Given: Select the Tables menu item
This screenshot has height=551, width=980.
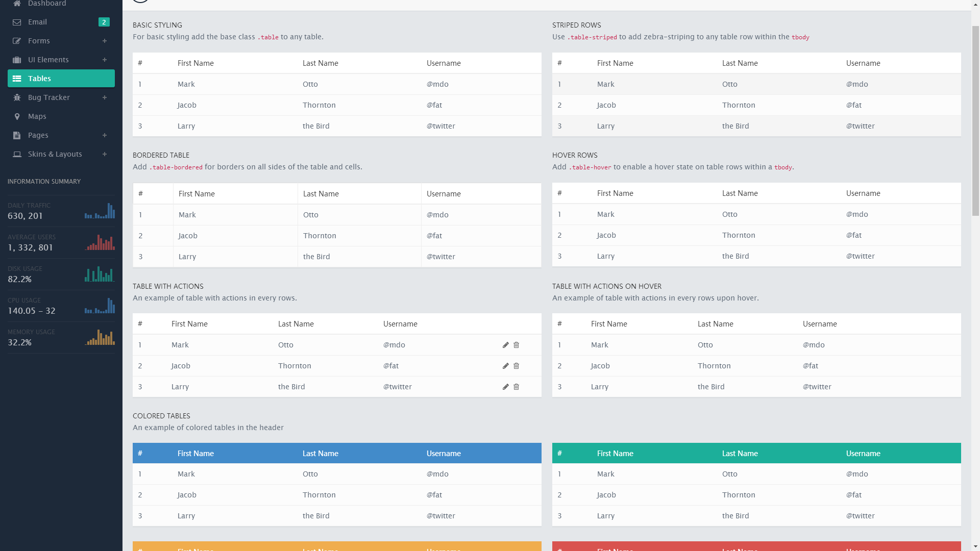Looking at the screenshot, I should pyautogui.click(x=61, y=79).
